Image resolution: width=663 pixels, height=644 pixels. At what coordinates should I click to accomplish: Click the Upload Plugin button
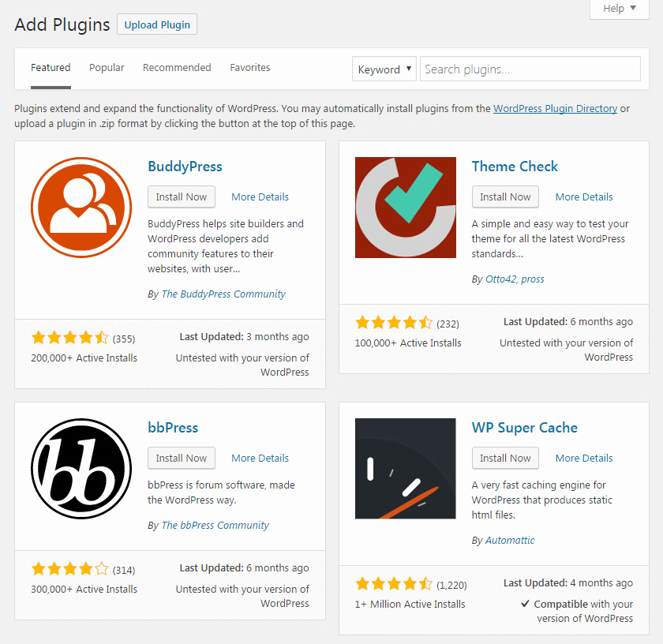tap(156, 24)
